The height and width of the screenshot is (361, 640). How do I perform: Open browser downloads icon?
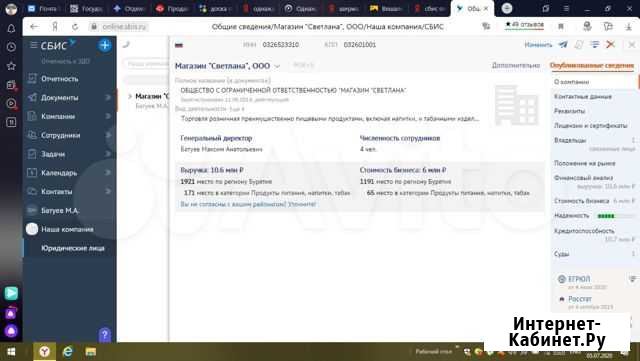629,27
